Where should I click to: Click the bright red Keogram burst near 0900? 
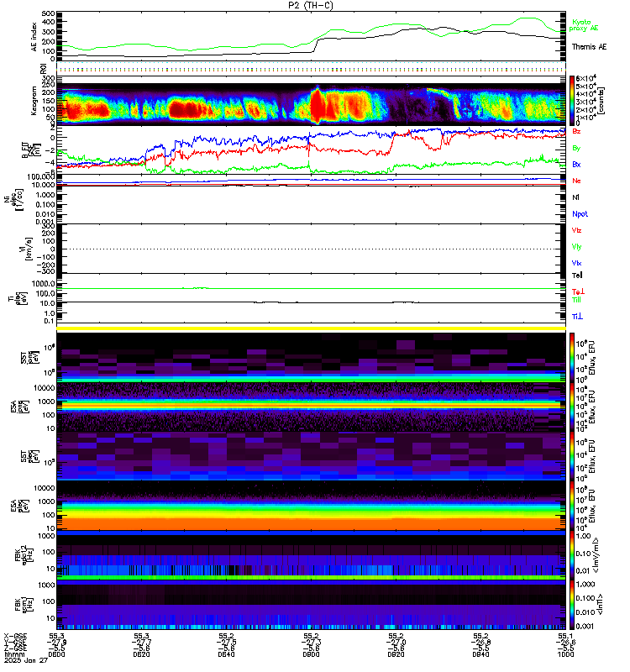pos(318,107)
